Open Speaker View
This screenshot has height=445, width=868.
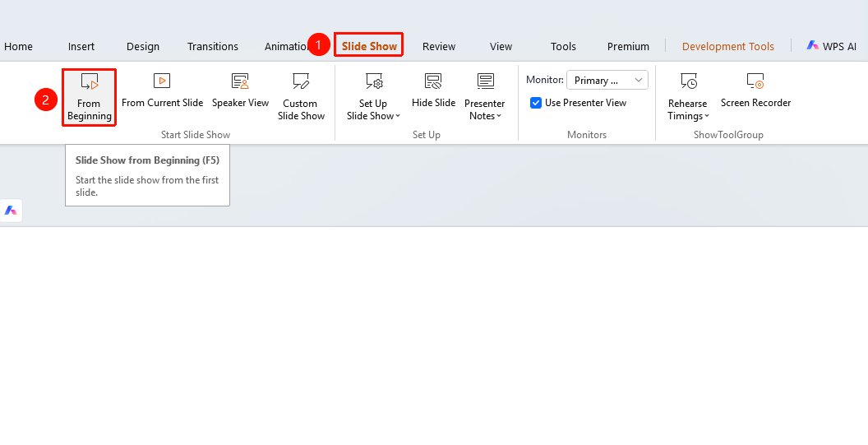240,90
